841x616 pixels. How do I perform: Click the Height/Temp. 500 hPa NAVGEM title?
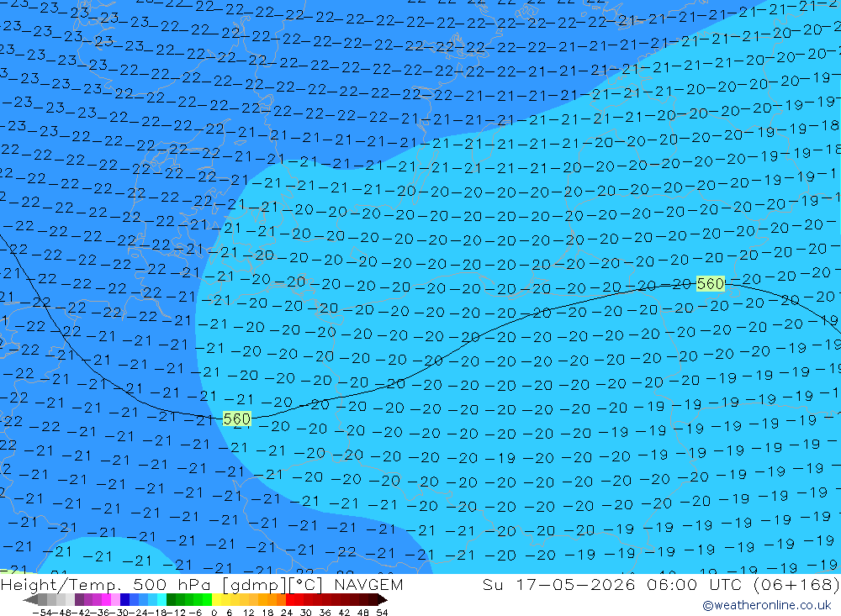(202, 584)
